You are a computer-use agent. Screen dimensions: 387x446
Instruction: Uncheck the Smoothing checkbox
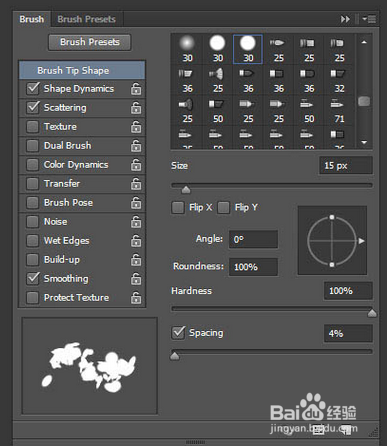coord(33,278)
